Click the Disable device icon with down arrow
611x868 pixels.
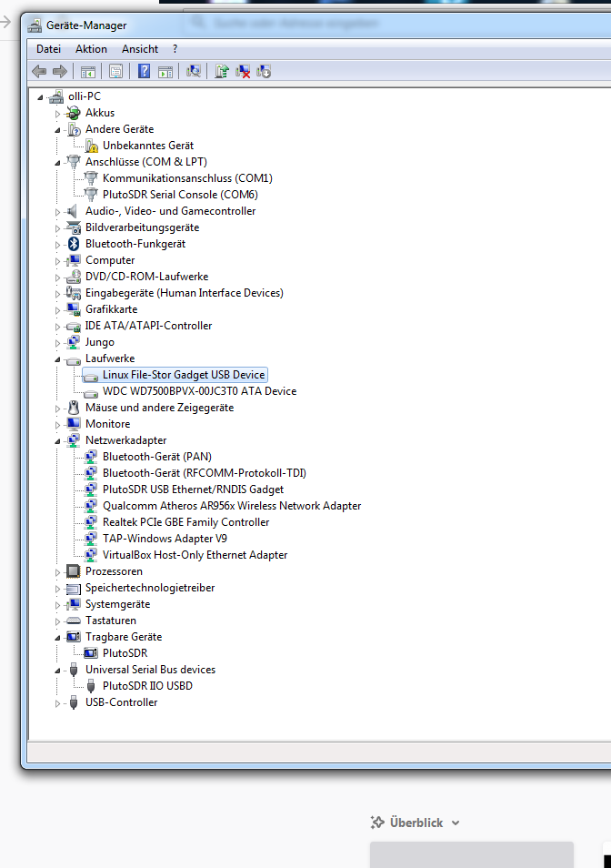point(263,71)
